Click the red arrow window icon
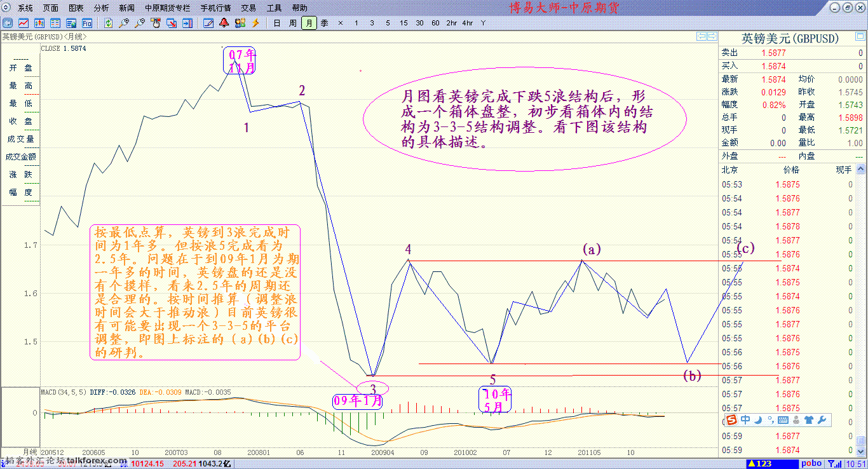This screenshot has width=868, height=469. click(x=172, y=23)
